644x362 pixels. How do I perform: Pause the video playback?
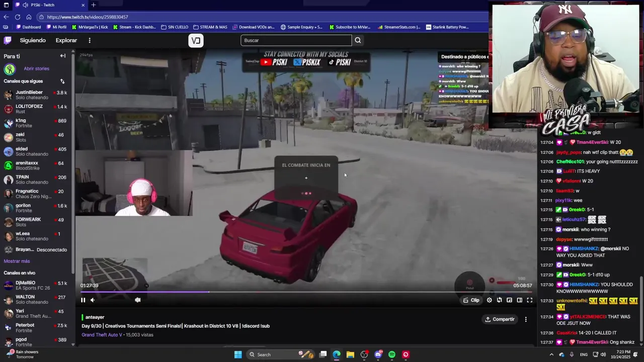(83, 300)
